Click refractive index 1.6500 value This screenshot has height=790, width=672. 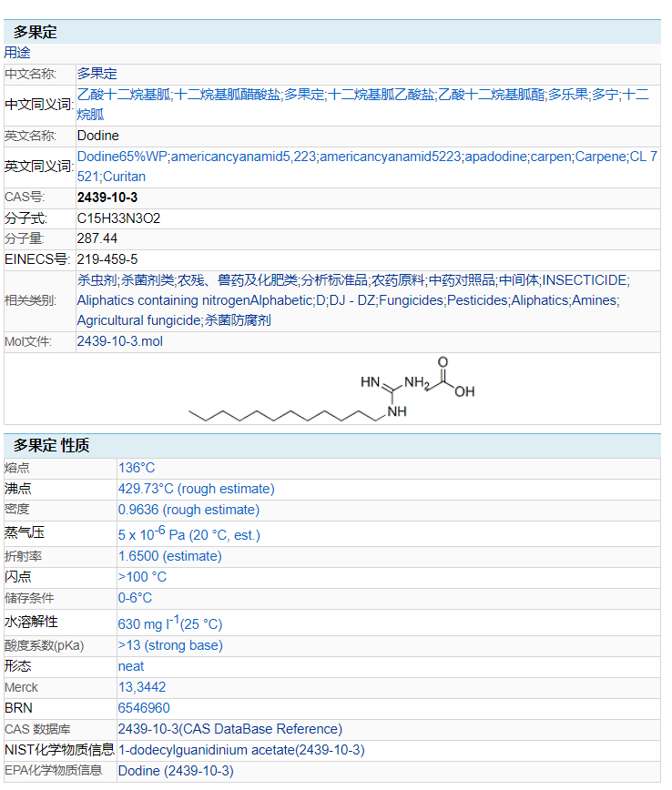tap(170, 556)
